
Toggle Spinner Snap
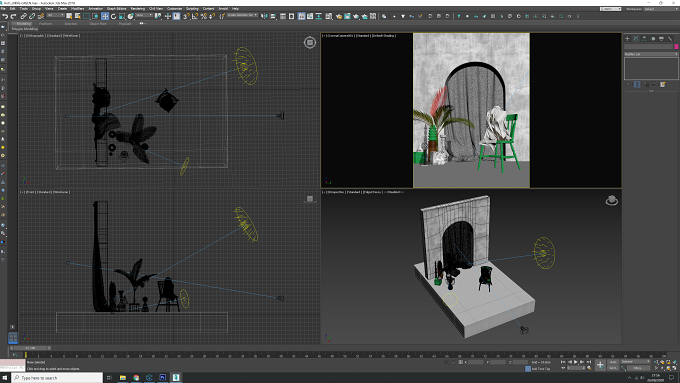(x=212, y=16)
